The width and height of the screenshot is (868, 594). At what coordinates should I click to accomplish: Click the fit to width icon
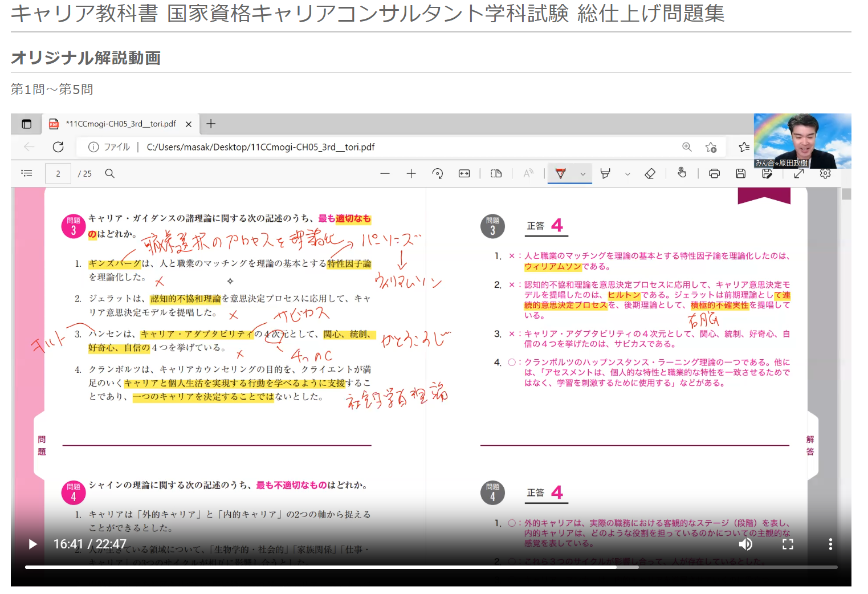pyautogui.click(x=464, y=173)
